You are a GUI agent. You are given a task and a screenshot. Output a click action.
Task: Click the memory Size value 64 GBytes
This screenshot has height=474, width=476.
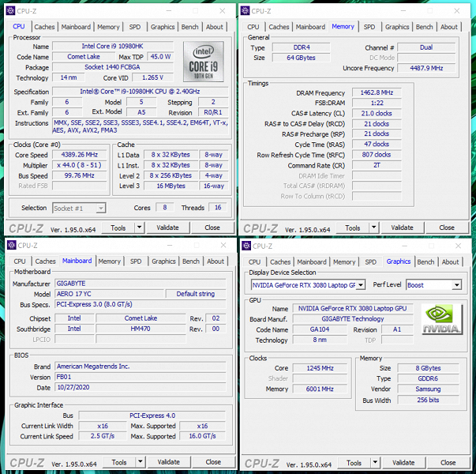pos(301,58)
